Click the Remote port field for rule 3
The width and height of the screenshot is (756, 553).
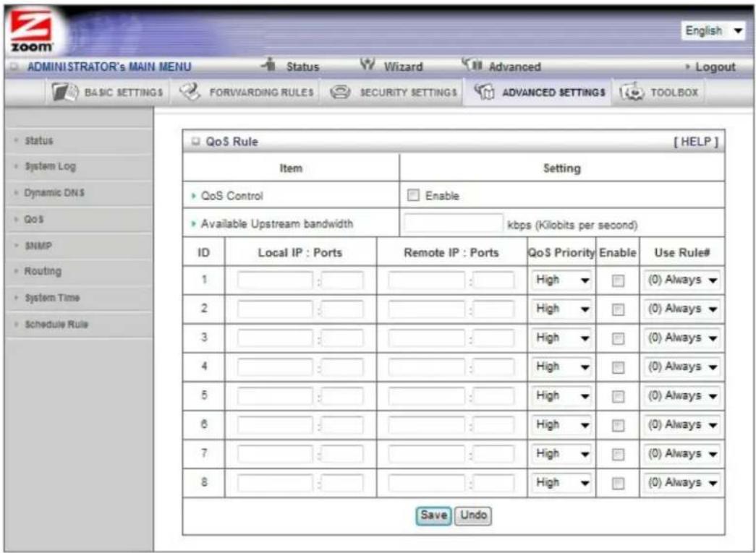[x=493, y=338]
